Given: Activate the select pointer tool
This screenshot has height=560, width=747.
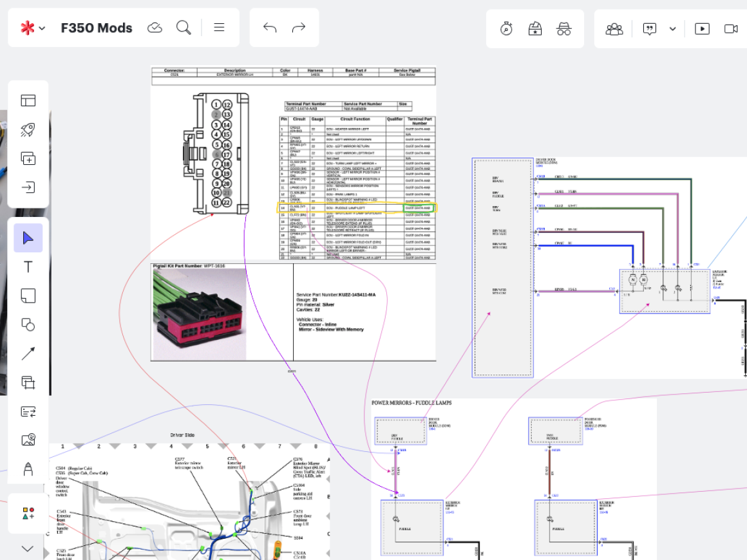Looking at the screenshot, I should pos(28,238).
